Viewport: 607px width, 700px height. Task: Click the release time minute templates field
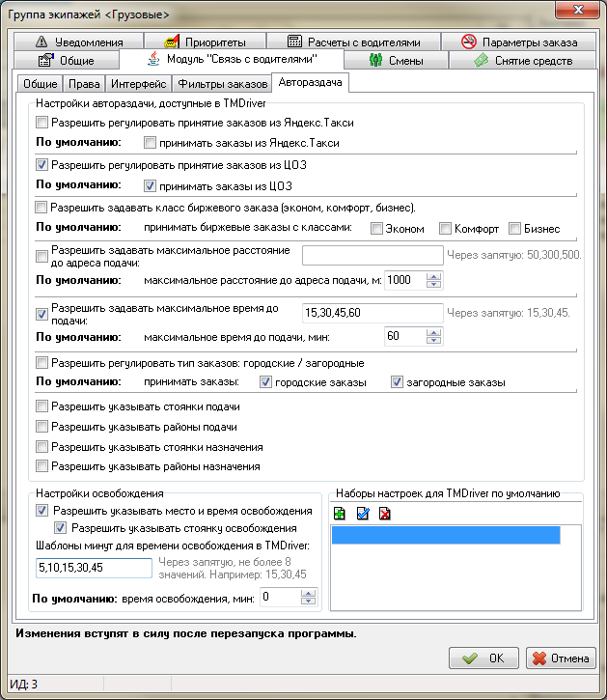click(x=87, y=567)
